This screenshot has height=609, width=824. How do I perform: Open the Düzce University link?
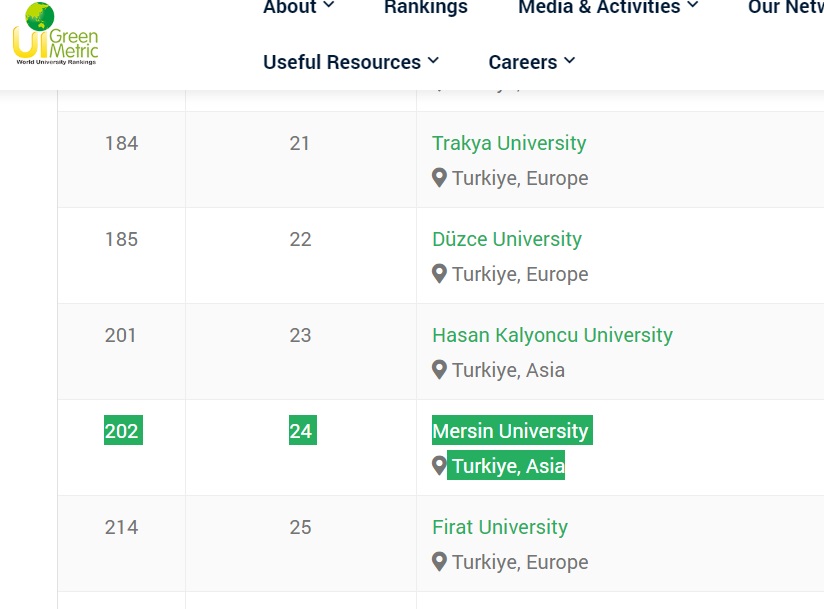click(x=506, y=239)
